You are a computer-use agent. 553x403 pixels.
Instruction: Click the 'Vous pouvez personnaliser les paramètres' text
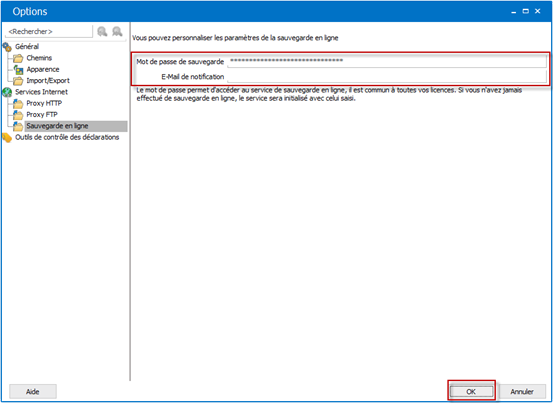point(235,38)
